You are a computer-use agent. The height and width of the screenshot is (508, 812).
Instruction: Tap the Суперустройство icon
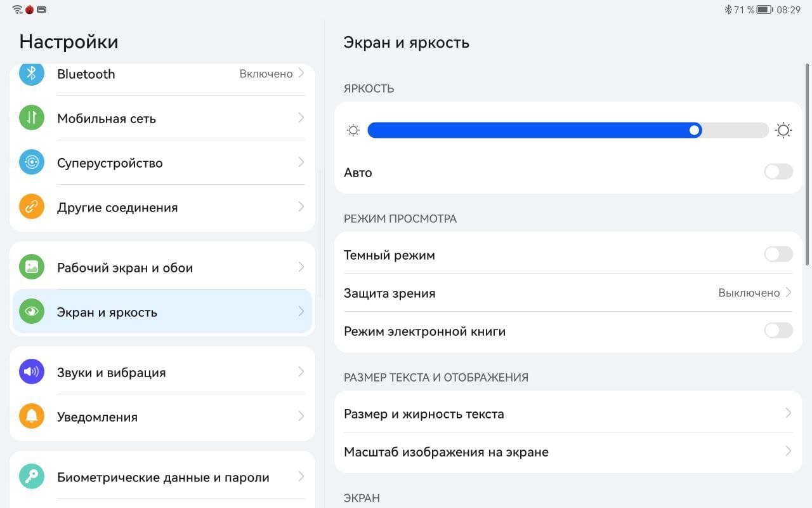(32, 163)
